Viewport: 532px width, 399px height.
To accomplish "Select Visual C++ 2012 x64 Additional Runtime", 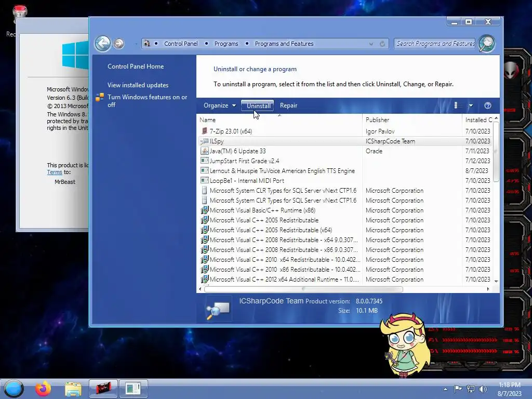I will tap(345, 279).
